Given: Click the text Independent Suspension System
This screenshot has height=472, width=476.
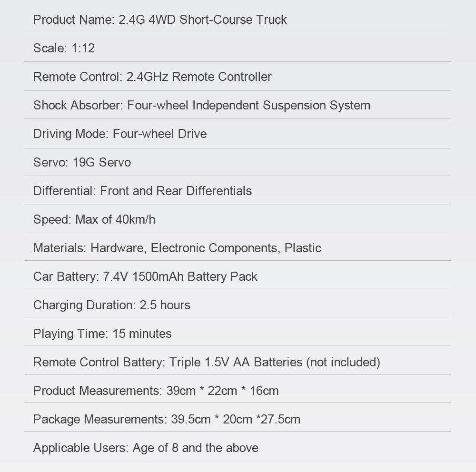Looking at the screenshot, I should pos(281,105).
